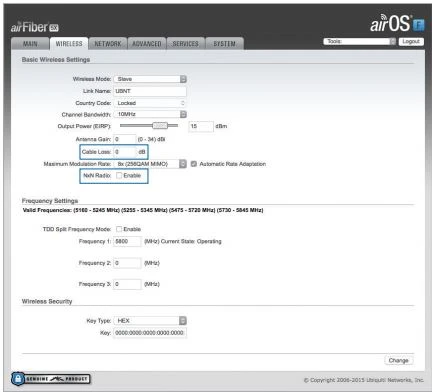Switch to the WIRELESS tab
The image size is (432, 392).
(69, 44)
